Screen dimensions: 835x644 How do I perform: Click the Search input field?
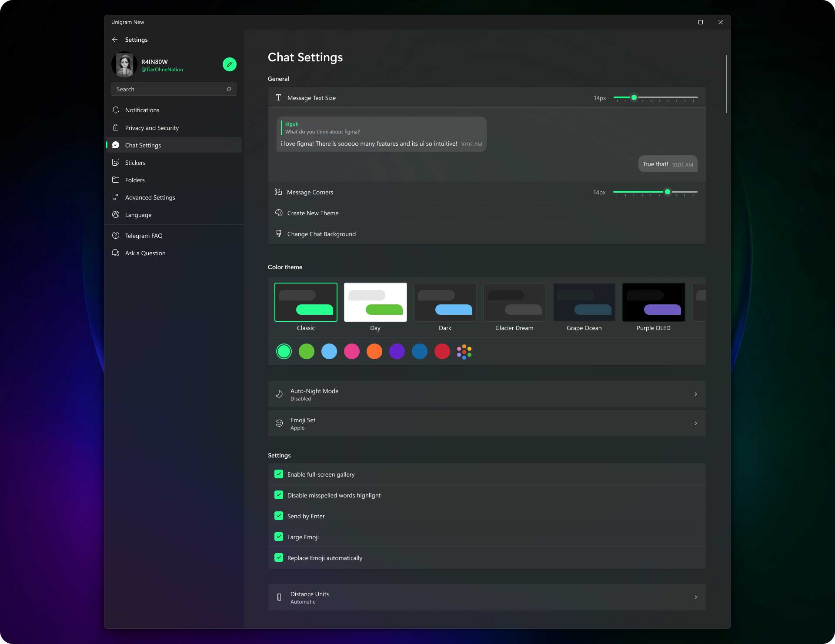point(174,89)
